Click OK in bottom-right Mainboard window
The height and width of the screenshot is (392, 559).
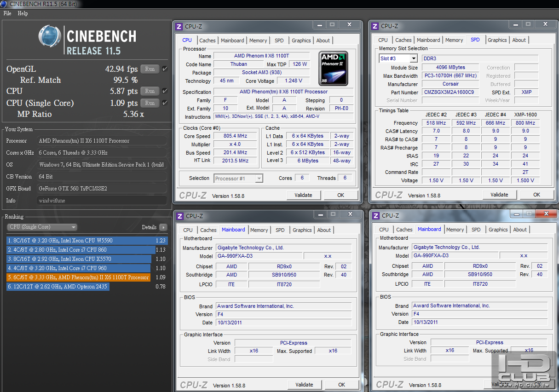pyautogui.click(x=537, y=384)
